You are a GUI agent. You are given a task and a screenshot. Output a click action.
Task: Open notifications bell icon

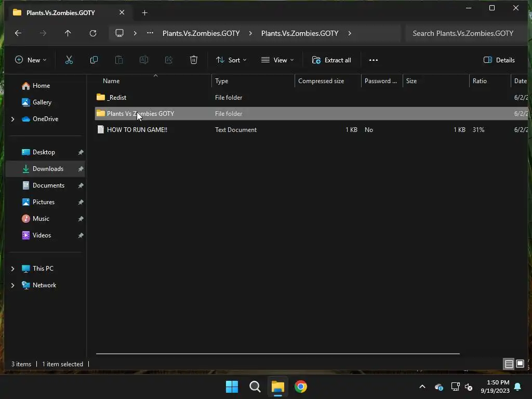pos(518,387)
